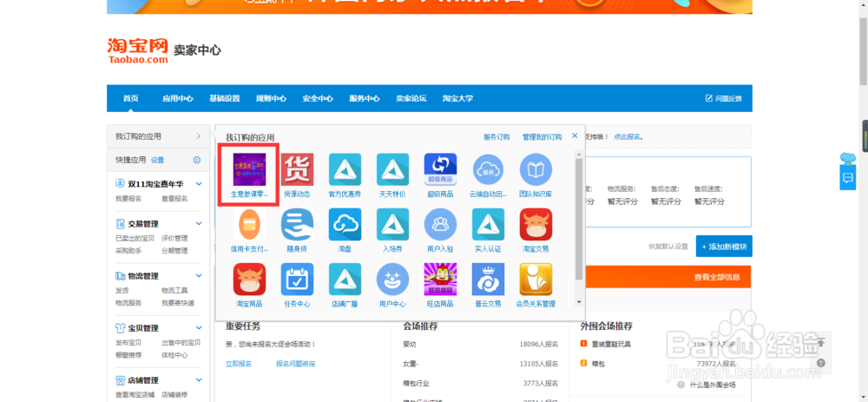
Task: Open 安全中心 in navigation bar
Action: (x=318, y=99)
